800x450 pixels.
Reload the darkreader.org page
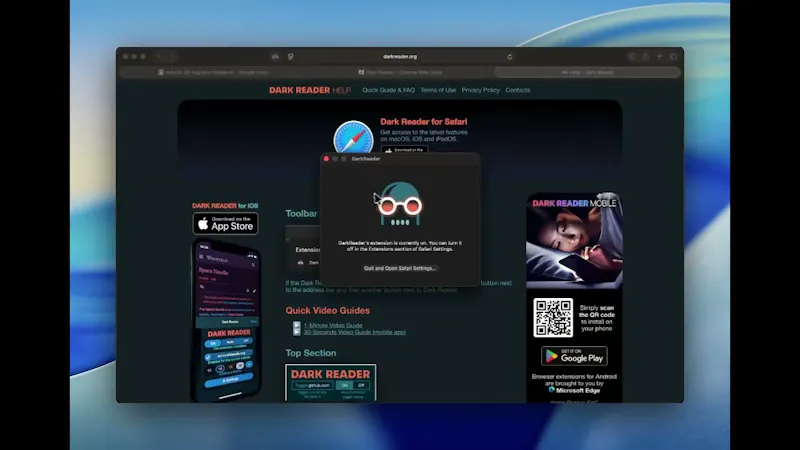point(510,57)
